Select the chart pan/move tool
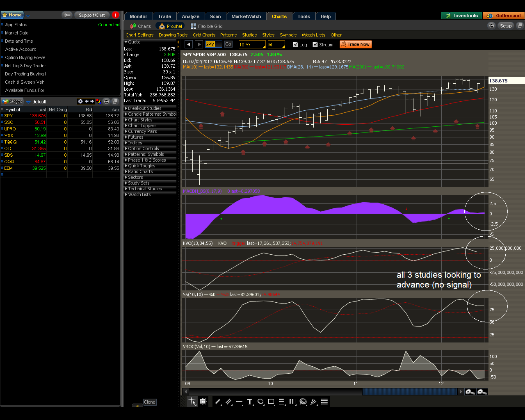 [203, 402]
